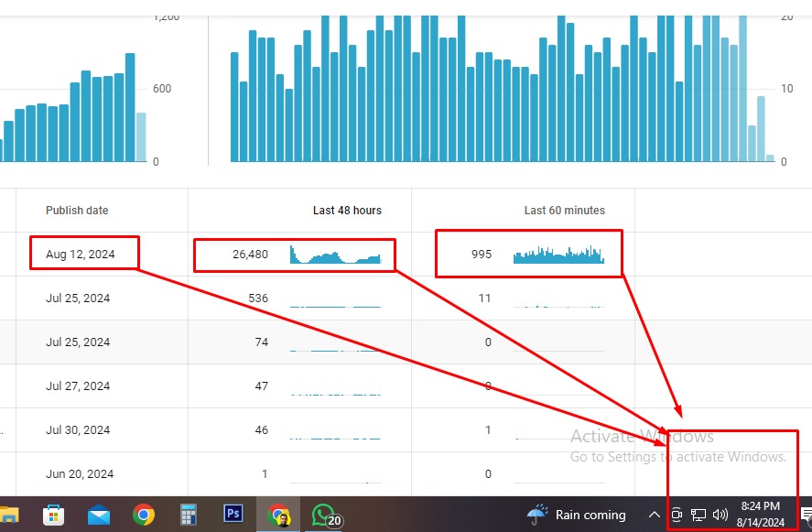Open network settings icon in system tray
Viewport: 812px width, 532px height.
point(698,515)
